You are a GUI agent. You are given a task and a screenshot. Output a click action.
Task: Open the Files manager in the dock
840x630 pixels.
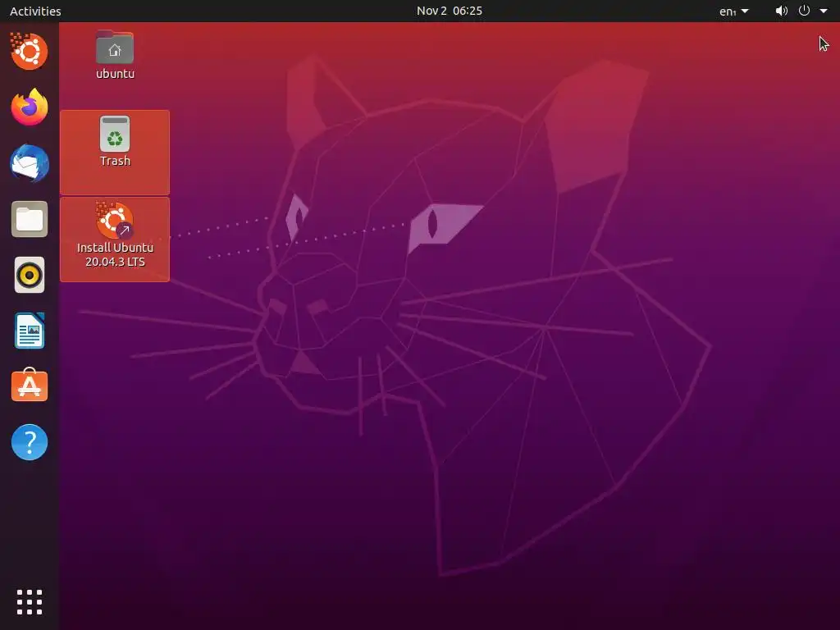pos(30,219)
